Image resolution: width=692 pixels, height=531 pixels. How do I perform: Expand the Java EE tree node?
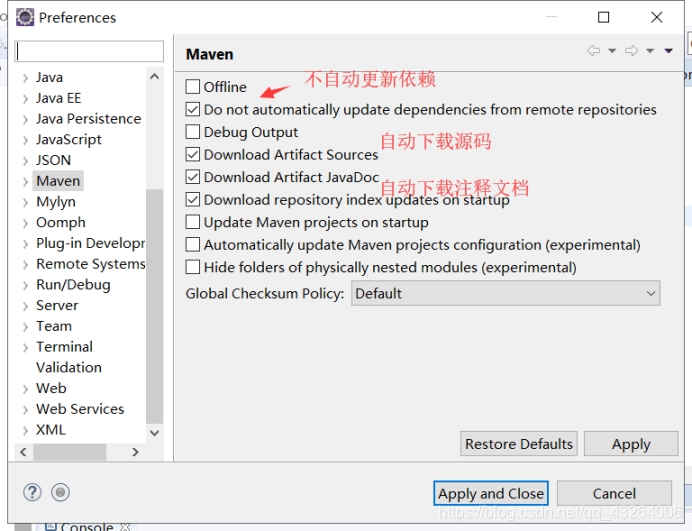click(26, 99)
